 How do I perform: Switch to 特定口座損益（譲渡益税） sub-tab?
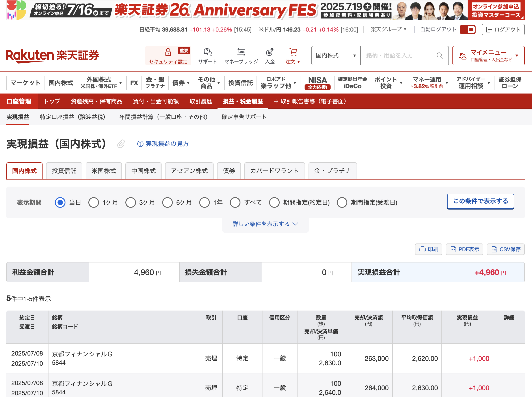click(74, 117)
